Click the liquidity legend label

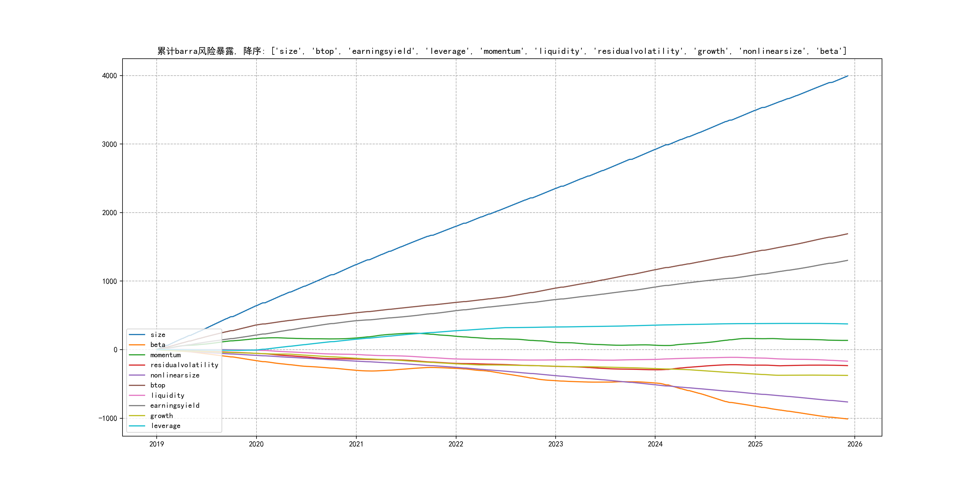[x=167, y=396]
